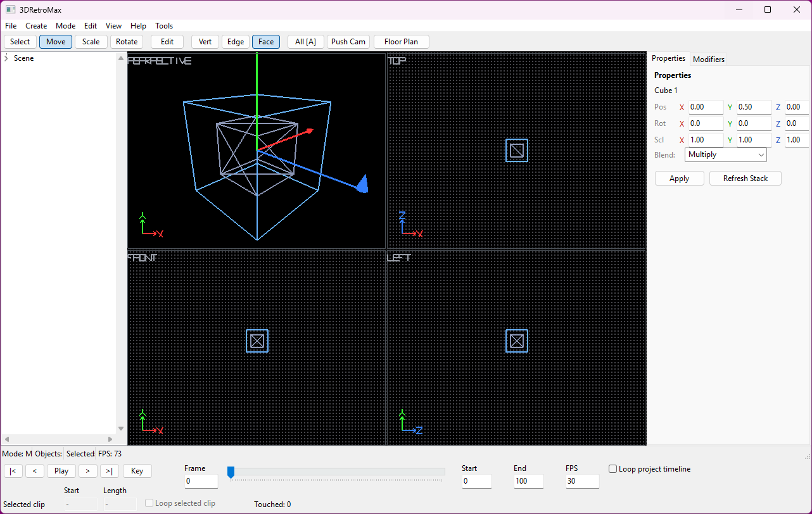Click the Scl X input field

pyautogui.click(x=706, y=141)
